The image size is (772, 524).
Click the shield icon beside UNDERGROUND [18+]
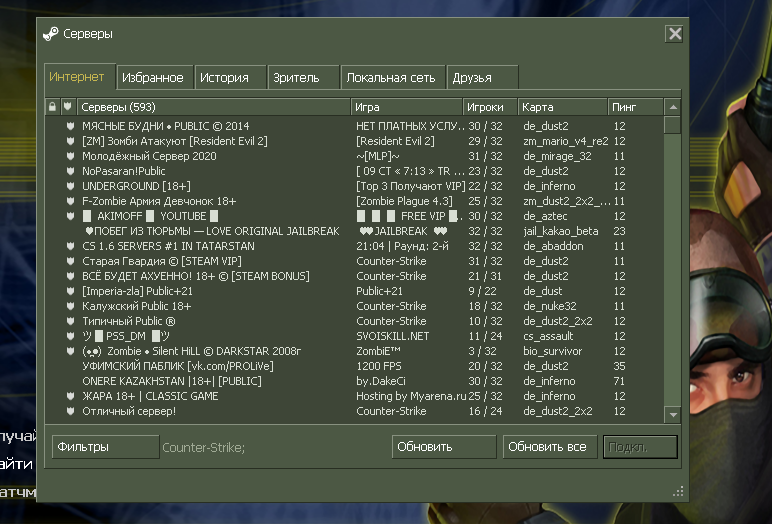pos(70,186)
